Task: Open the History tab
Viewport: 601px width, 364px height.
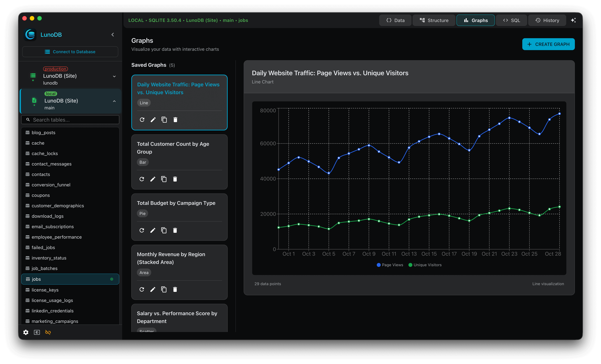Action: click(547, 20)
